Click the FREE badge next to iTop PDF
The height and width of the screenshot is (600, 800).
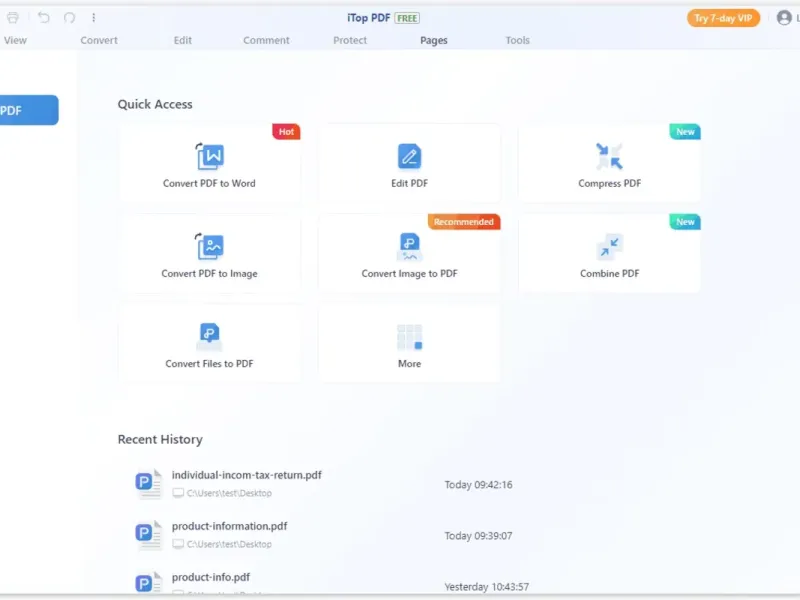[407, 18]
